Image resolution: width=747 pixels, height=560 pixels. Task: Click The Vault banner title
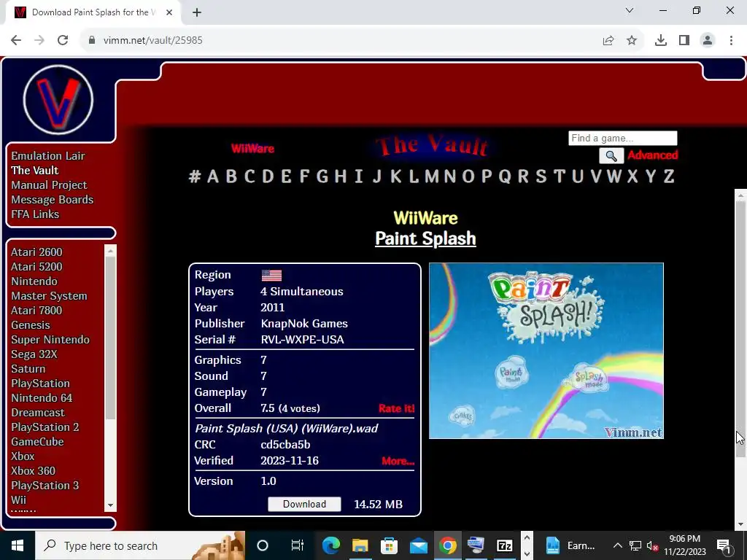click(x=432, y=146)
